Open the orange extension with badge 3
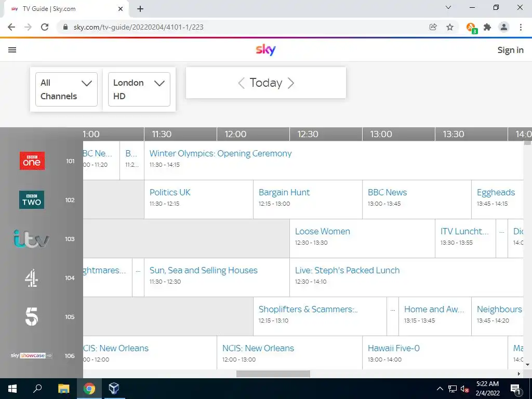This screenshot has width=532, height=399. pos(472,28)
